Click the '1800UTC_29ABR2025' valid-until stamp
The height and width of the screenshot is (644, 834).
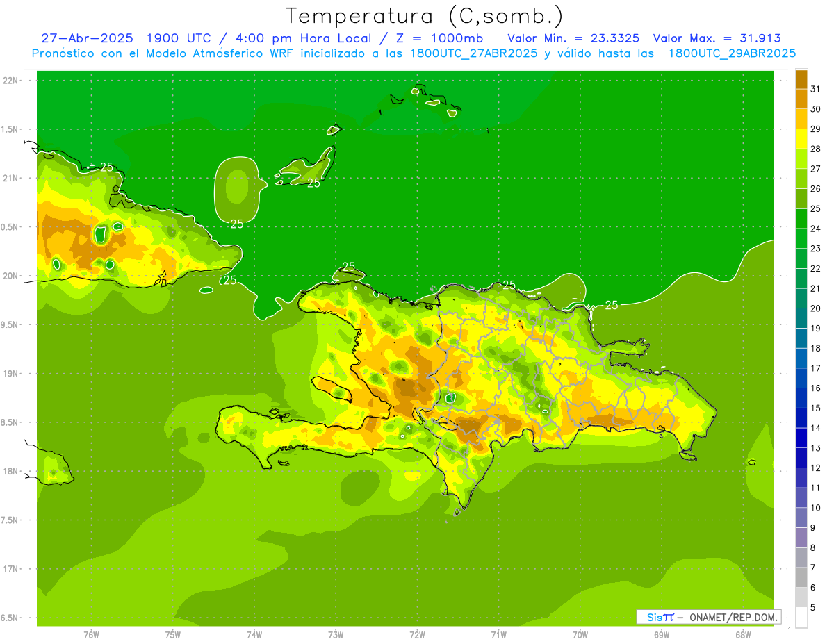[732, 53]
